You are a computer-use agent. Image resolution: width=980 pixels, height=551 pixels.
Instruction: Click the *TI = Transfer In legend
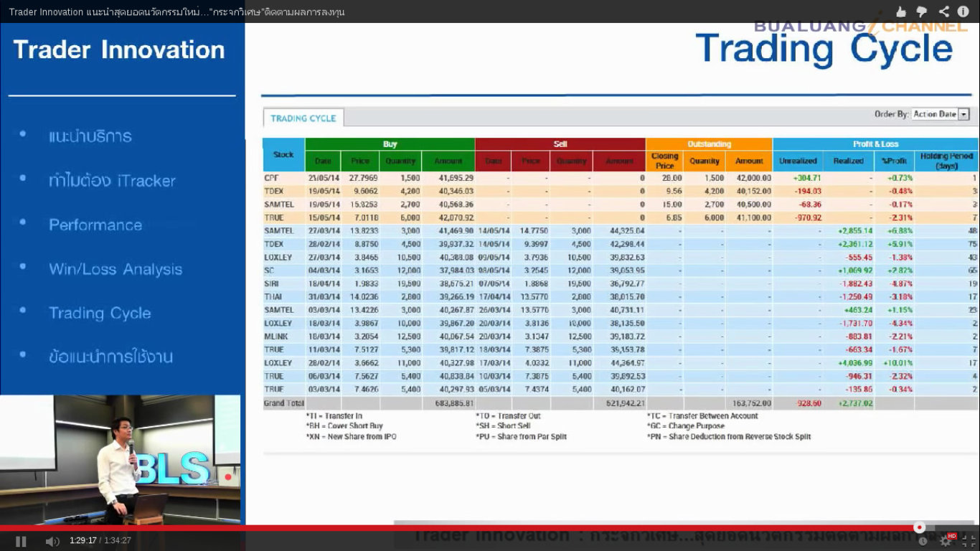pyautogui.click(x=334, y=415)
